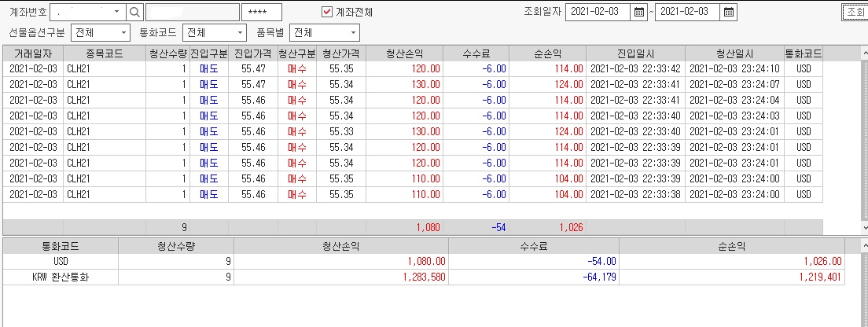Click the 청산손익 header in upper table
This screenshot has width=868, height=327.
[404, 53]
